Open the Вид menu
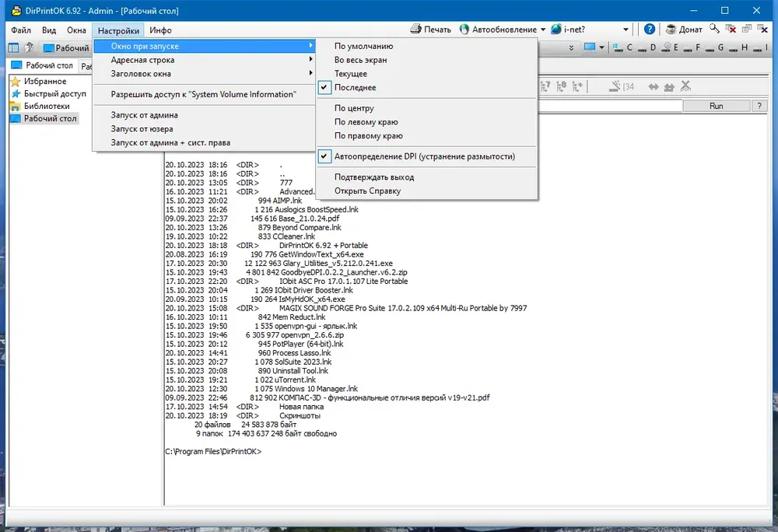Image resolution: width=778 pixels, height=532 pixels. point(48,30)
